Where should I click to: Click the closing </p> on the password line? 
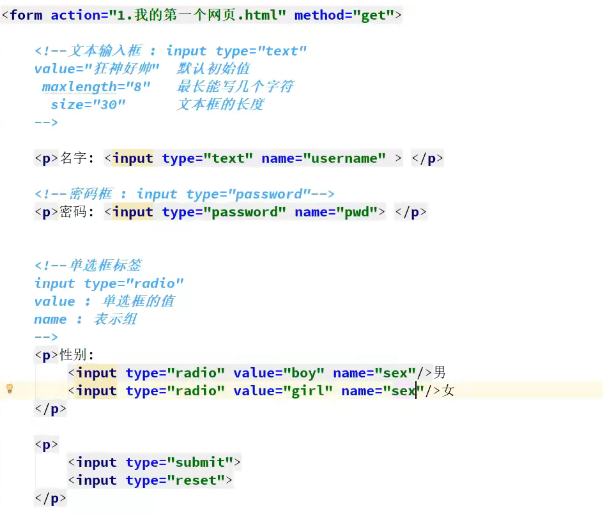pos(411,212)
